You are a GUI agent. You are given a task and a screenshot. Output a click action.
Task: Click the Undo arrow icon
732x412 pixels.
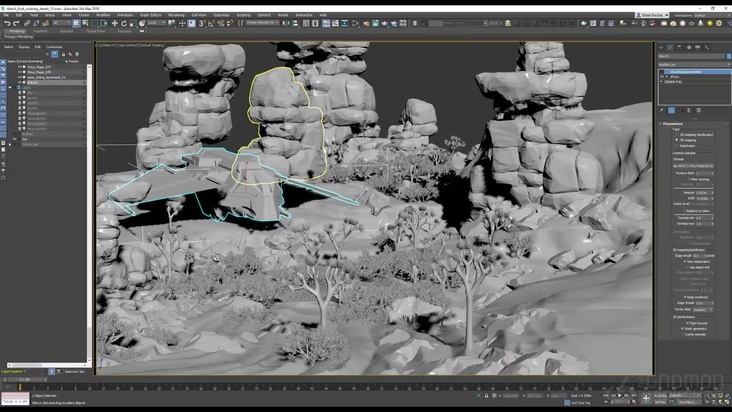6,23
